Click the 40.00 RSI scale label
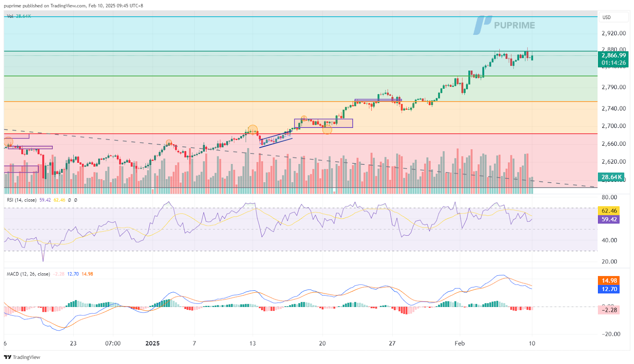Image resolution: width=634 pixels, height=364 pixels. click(x=609, y=240)
